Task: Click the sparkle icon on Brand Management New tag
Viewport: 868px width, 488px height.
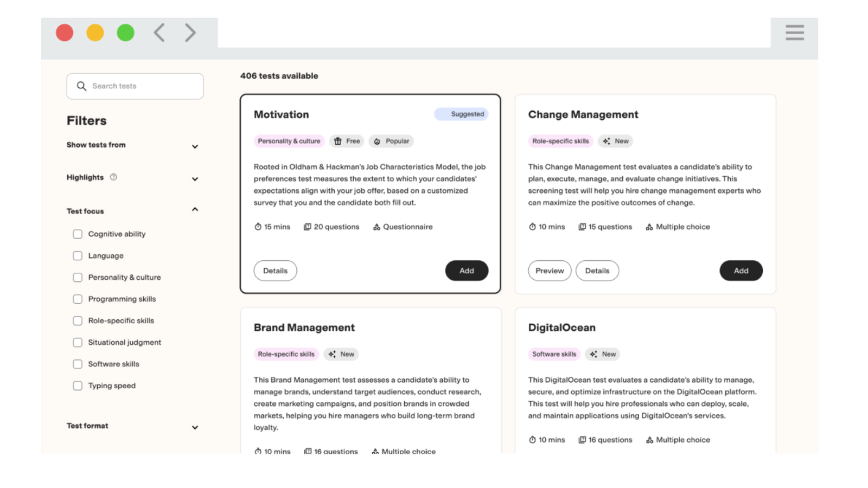Action: point(332,354)
